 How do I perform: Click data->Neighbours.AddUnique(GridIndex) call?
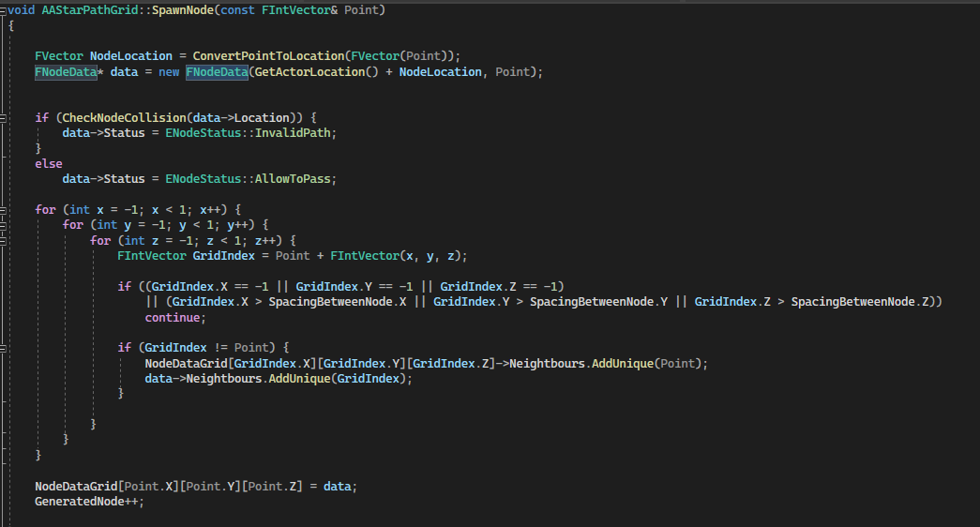278,379
